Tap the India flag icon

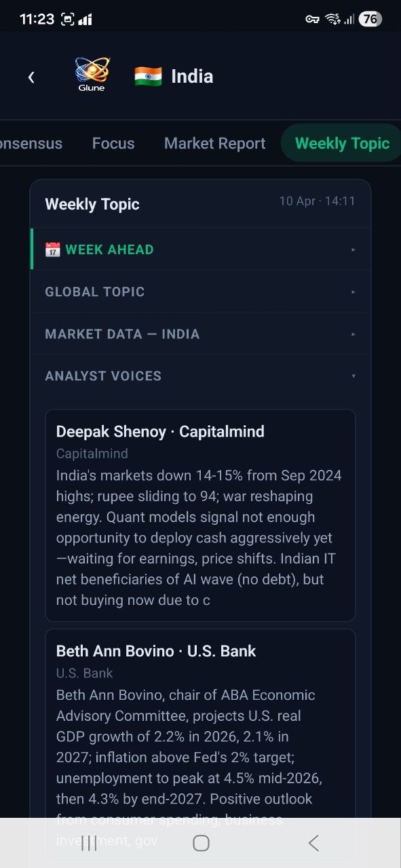pyautogui.click(x=147, y=76)
